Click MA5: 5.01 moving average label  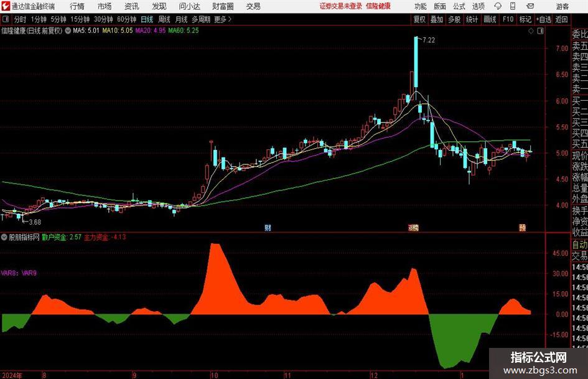86,30
